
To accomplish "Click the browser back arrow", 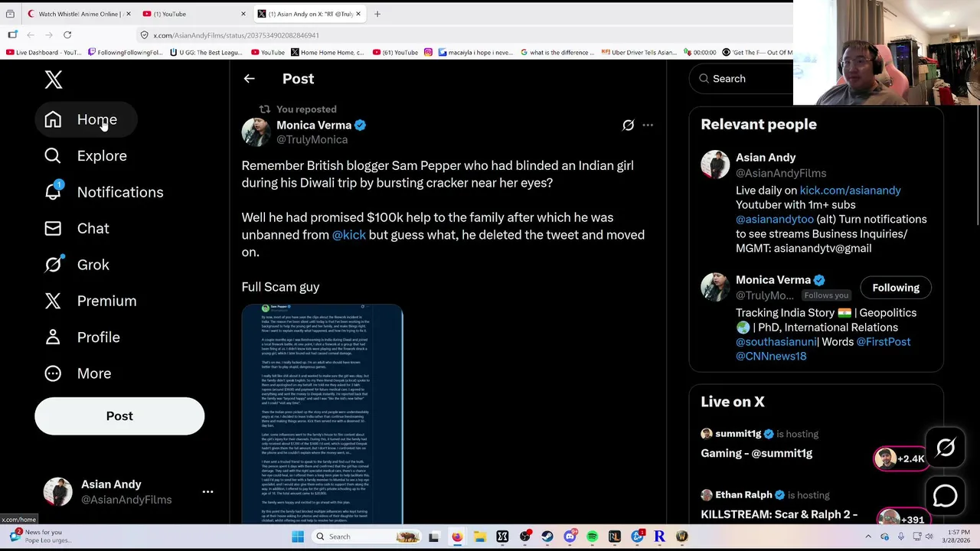I will (31, 35).
